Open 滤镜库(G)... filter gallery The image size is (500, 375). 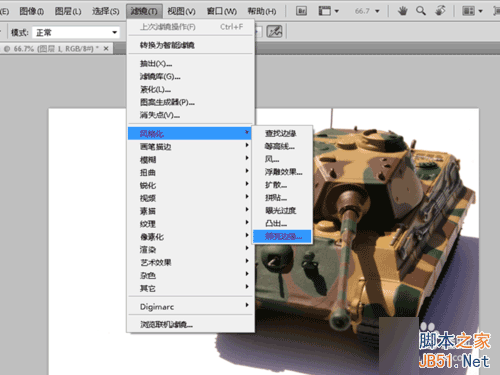pos(191,76)
